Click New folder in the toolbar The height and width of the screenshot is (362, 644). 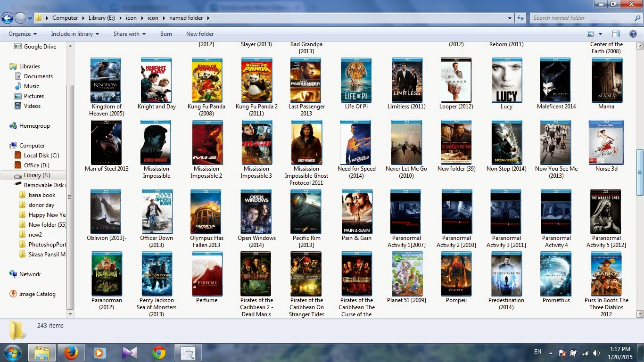point(200,34)
